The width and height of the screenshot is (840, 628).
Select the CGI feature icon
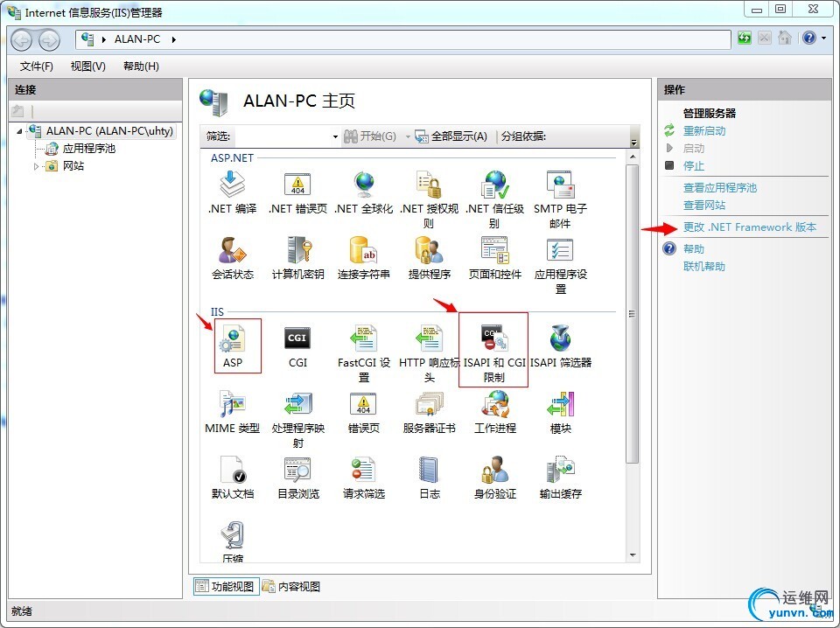click(297, 346)
